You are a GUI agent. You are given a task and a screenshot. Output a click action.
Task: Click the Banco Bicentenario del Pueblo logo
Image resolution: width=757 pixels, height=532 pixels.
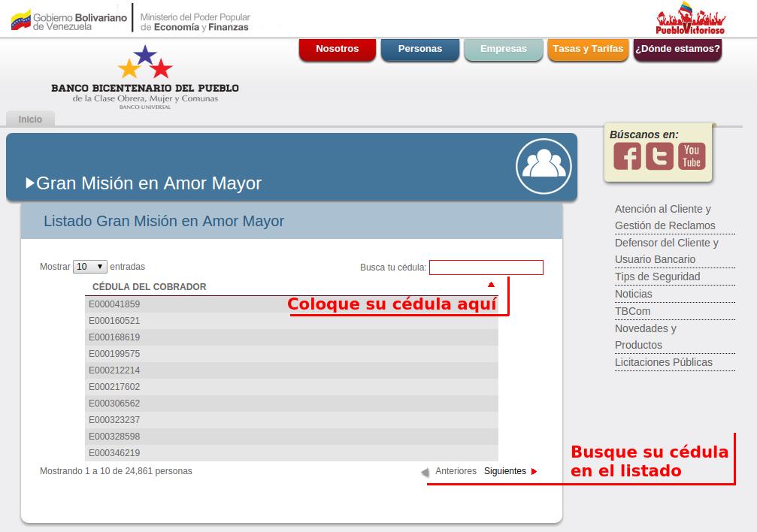[145, 77]
